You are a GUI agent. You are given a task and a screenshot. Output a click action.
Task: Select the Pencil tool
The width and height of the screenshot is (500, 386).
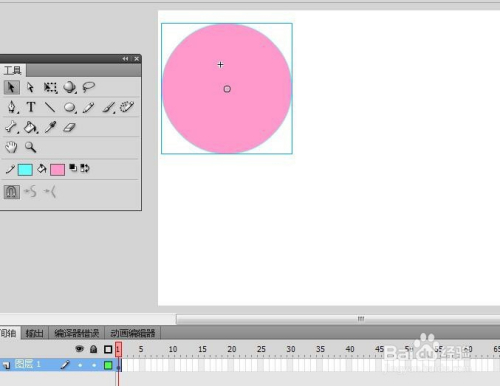88,107
